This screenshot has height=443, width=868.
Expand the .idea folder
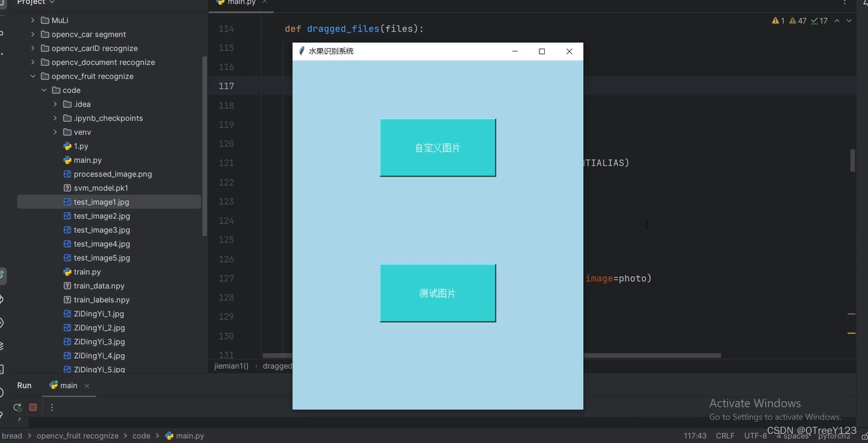[55, 104]
